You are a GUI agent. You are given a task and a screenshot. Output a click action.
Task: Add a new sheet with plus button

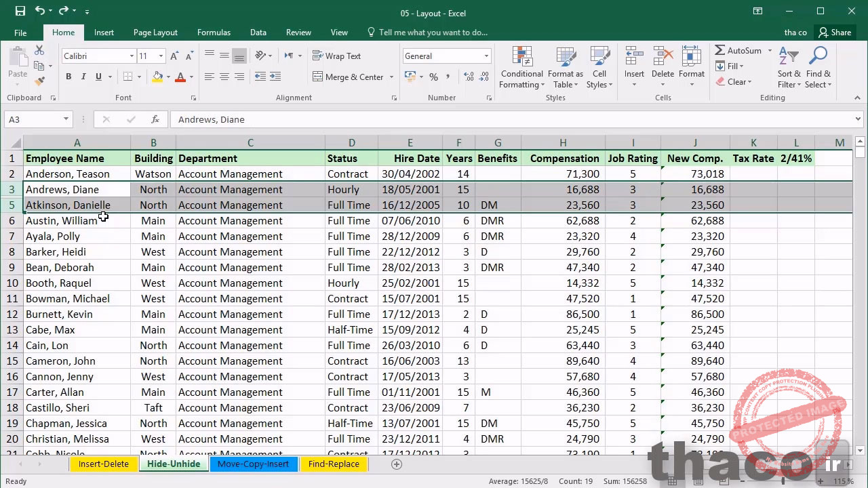tap(397, 464)
